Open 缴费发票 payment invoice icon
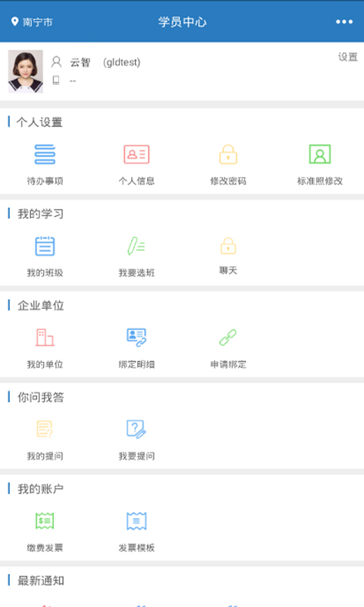The image size is (364, 607). click(45, 521)
